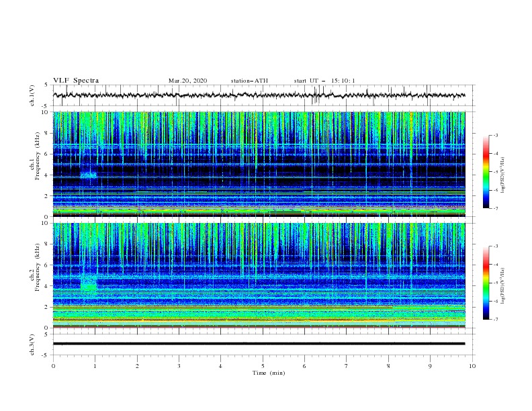This screenshot has height=411, width=532.
Task: Select the "start UT = 15:10:1" header text
Action: 324,81
